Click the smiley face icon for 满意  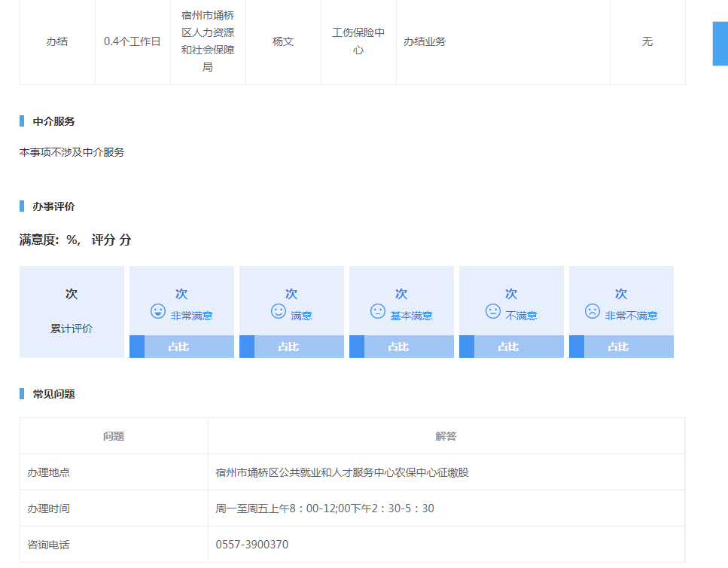[x=279, y=311]
